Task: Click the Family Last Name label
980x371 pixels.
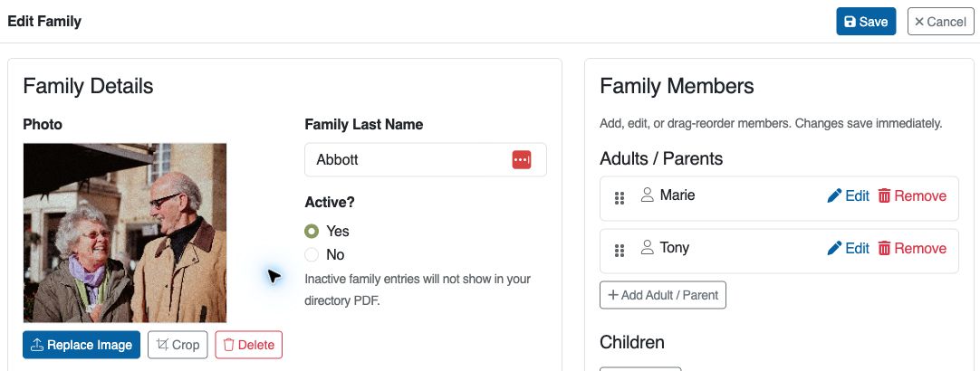Action: point(364,124)
